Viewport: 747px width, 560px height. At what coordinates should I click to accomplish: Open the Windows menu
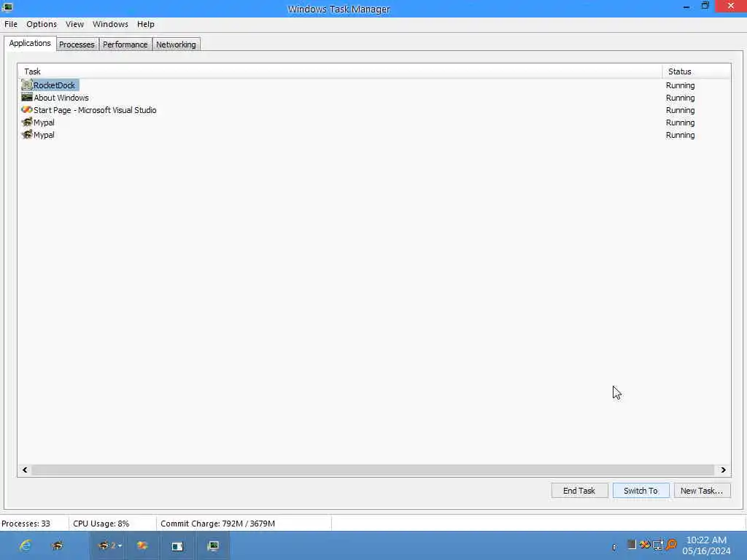110,24
